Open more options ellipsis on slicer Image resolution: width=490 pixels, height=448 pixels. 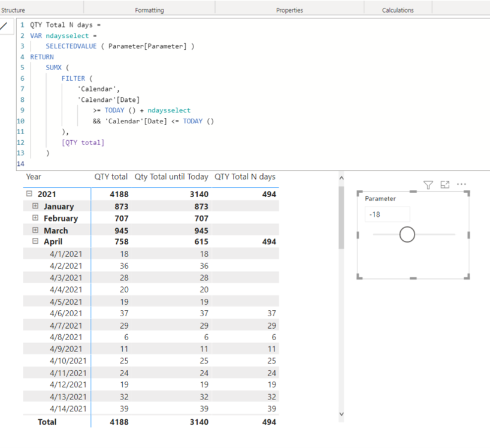[x=461, y=184]
